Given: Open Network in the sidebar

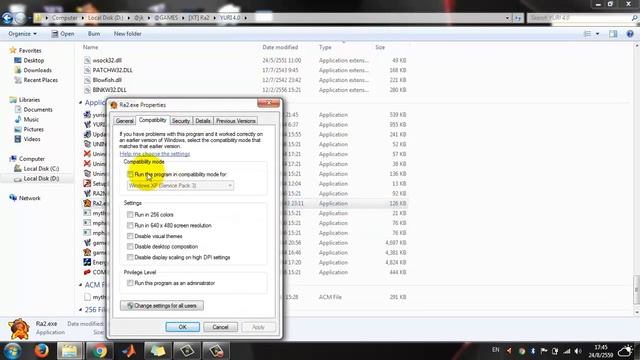Looking at the screenshot, I should (29, 198).
